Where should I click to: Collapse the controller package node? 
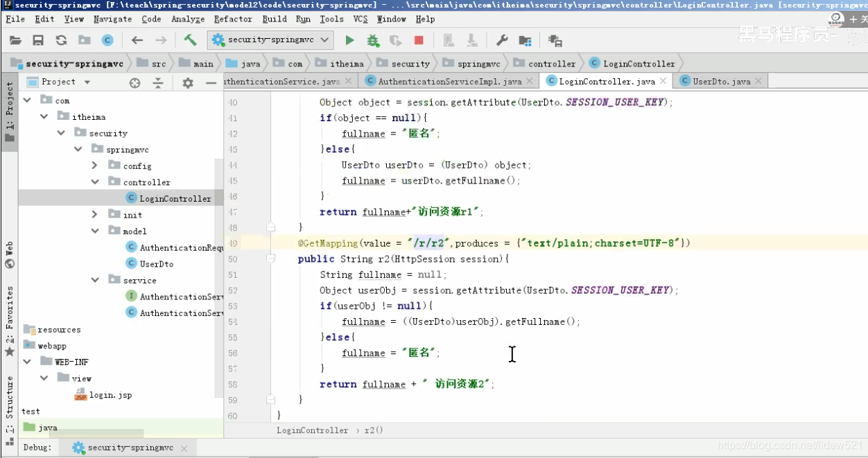(94, 182)
